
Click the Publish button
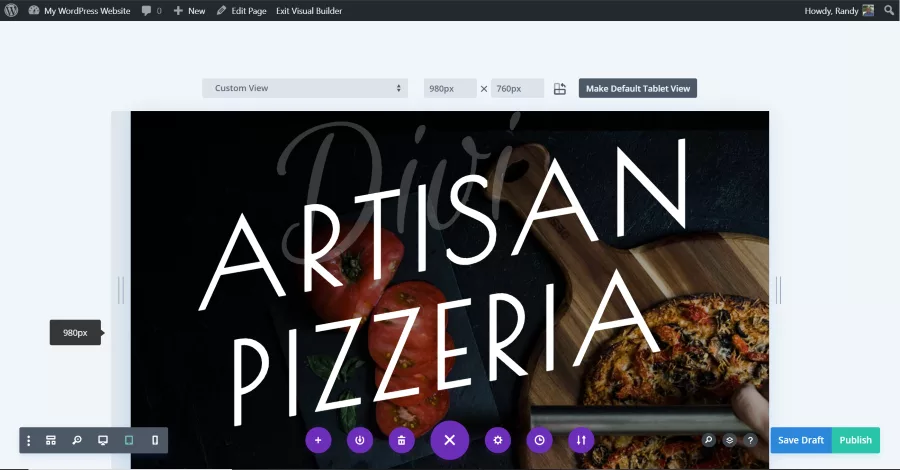tap(855, 440)
